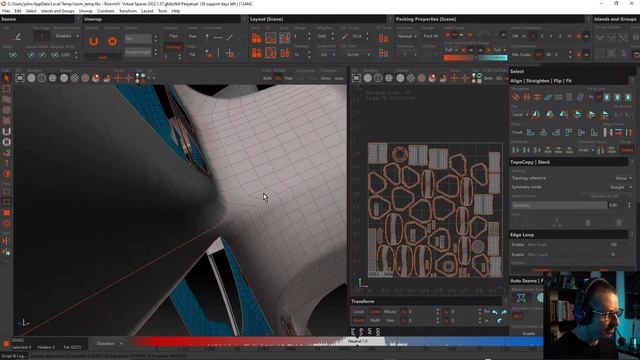Click the Align left edge icon next to Crush

[531, 132]
